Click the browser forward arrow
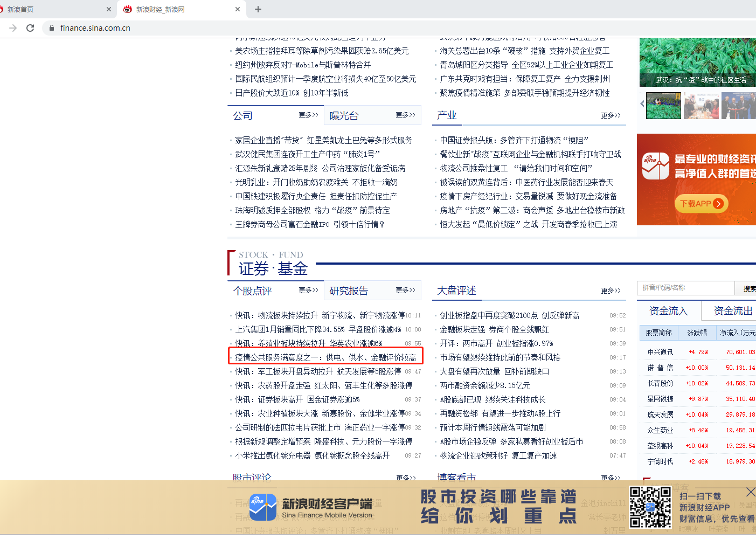 [x=13, y=28]
